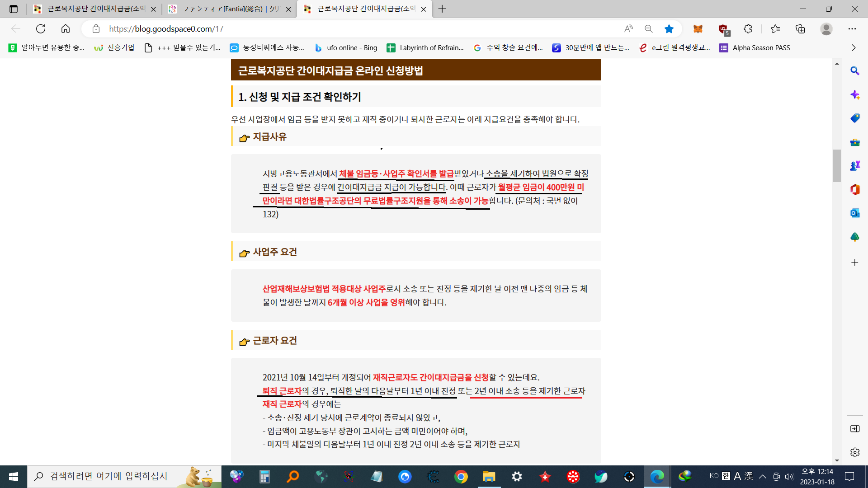
Task: Open the MetaMask fox extension
Action: pos(698,29)
